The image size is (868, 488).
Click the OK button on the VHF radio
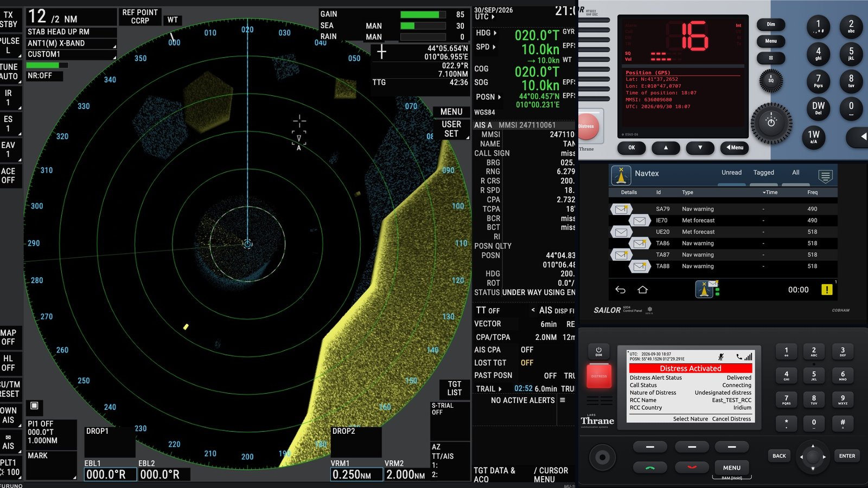tap(631, 147)
